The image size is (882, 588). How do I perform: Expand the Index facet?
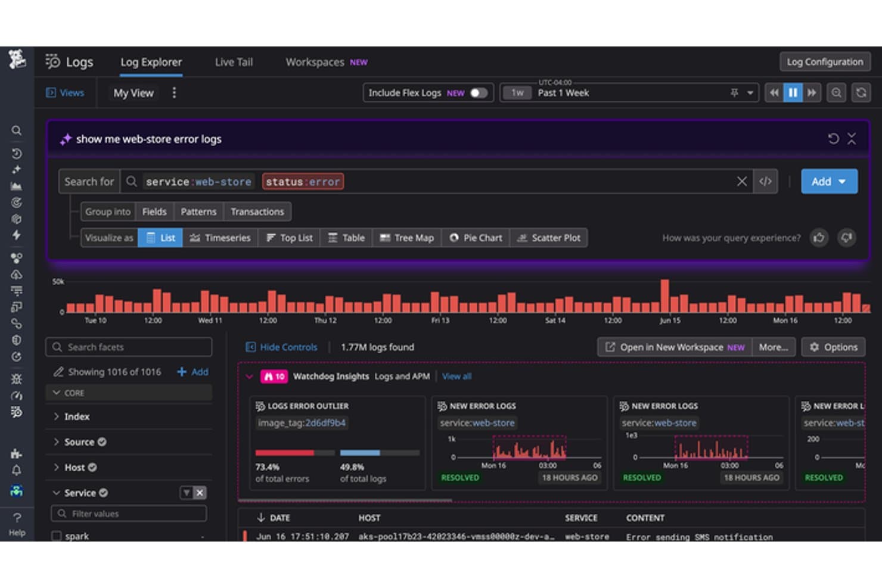[56, 416]
